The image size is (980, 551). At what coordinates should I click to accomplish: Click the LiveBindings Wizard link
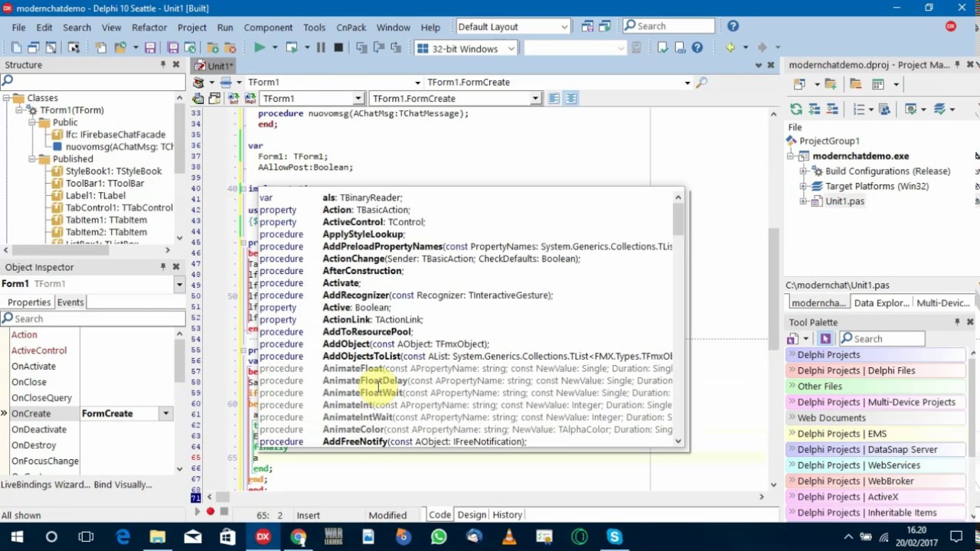pos(44,484)
